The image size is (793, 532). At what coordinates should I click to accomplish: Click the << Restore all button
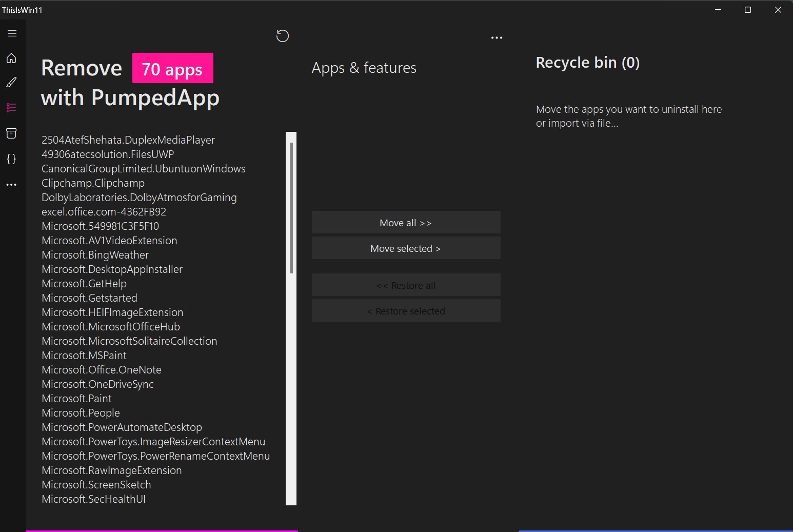[x=406, y=285]
